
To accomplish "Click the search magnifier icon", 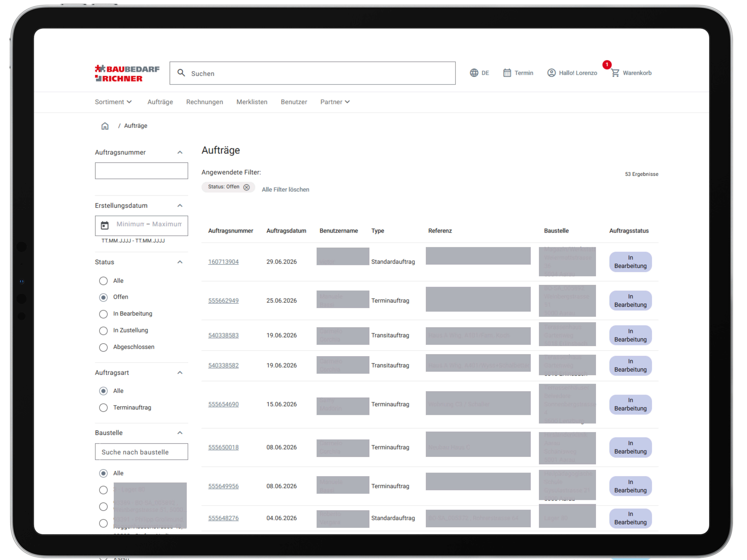I will pos(181,73).
